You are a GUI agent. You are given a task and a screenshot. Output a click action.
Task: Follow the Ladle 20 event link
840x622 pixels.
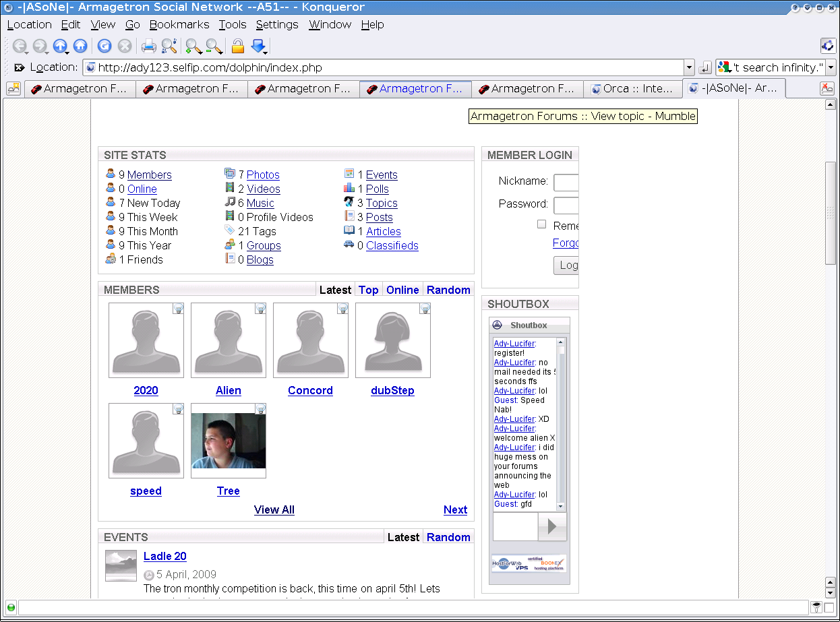click(x=165, y=556)
